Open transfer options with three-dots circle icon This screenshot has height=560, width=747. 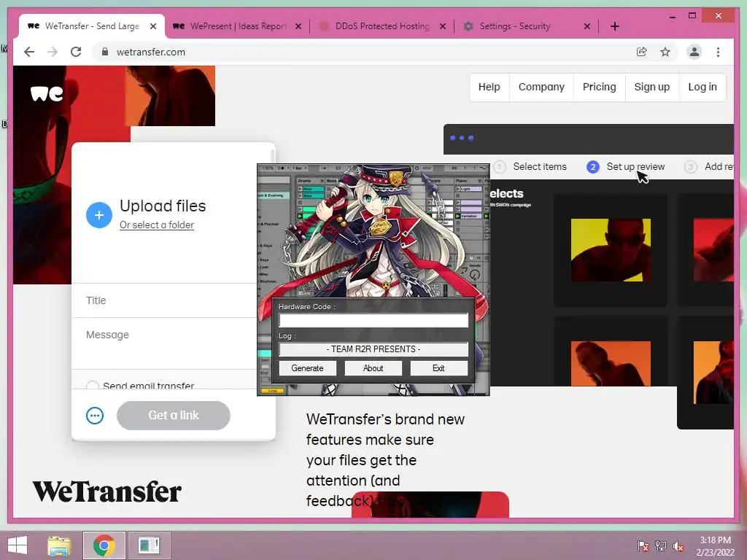(x=95, y=416)
